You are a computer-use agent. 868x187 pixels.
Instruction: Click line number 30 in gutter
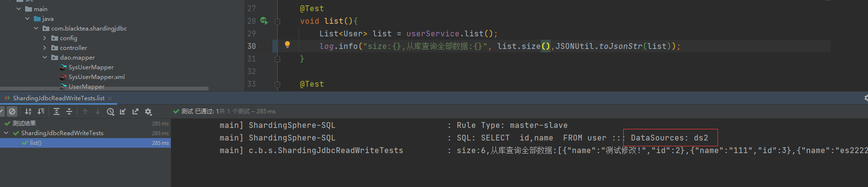tap(252, 46)
